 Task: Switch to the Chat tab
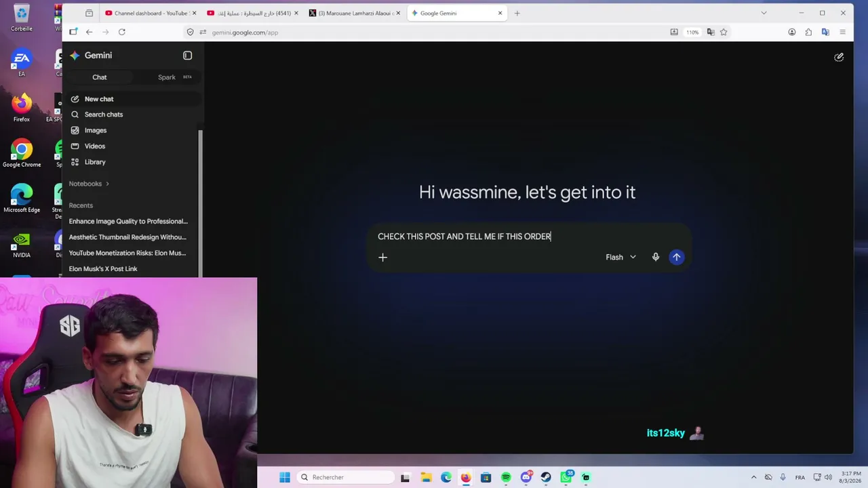coord(100,77)
